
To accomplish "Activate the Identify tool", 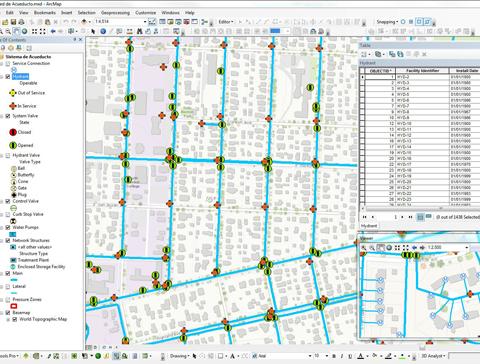I will point(103,31).
